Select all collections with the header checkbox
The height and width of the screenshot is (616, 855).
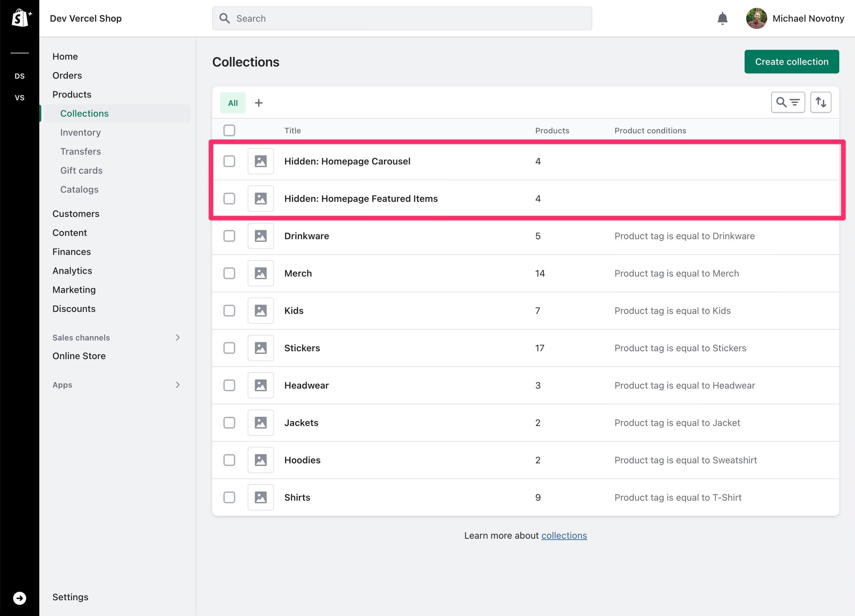(229, 130)
